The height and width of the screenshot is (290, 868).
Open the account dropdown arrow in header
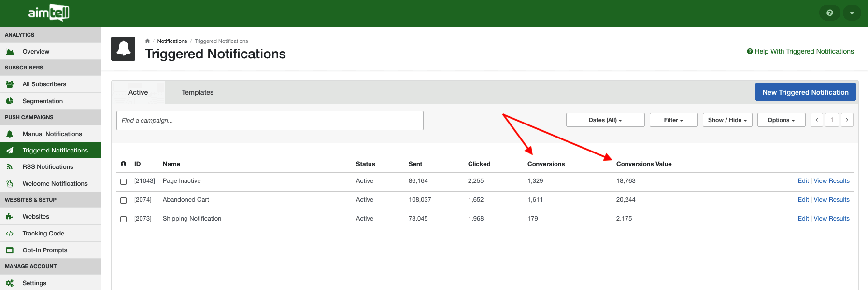coord(852,13)
